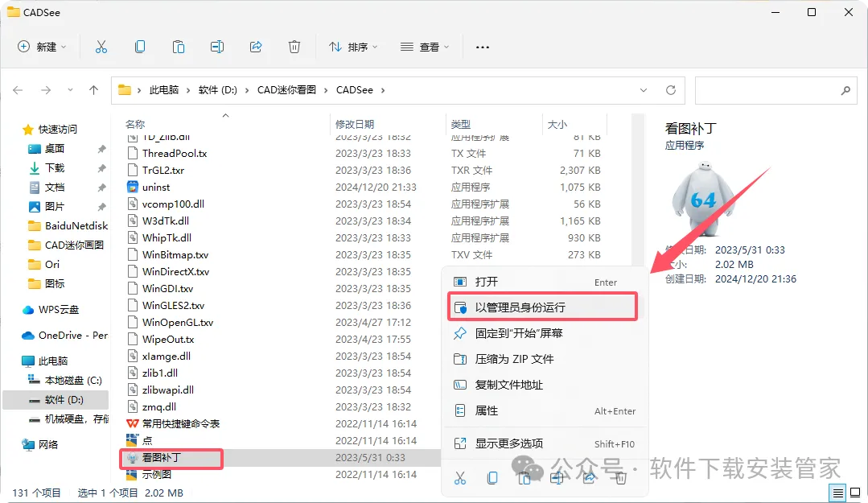Switch to large icons view in status bar

pos(855,493)
